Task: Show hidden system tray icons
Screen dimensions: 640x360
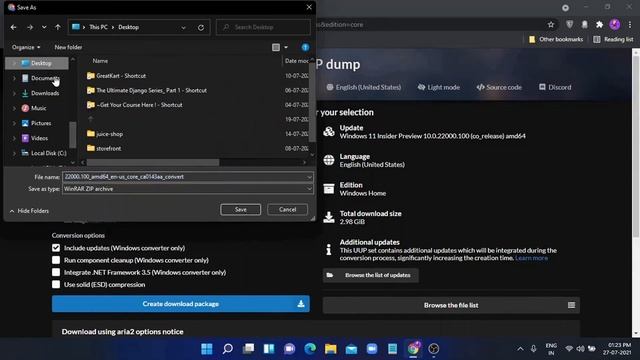Action: pyautogui.click(x=520, y=349)
